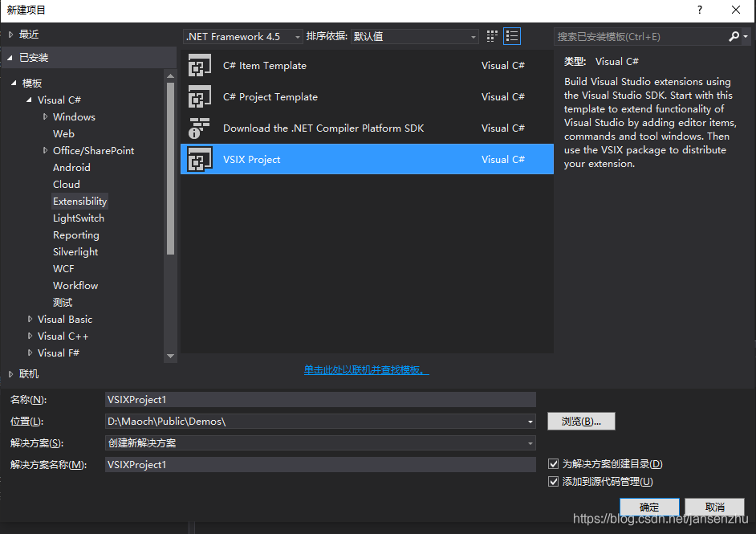The height and width of the screenshot is (534, 756).
Task: Toggle 添加到源代码管理 checkbox
Action: click(x=554, y=482)
